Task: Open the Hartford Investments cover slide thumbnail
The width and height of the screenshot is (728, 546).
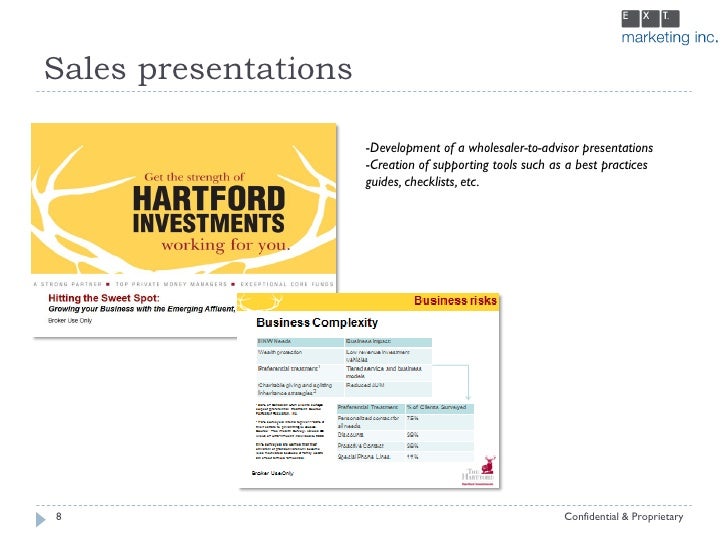Action: (184, 230)
